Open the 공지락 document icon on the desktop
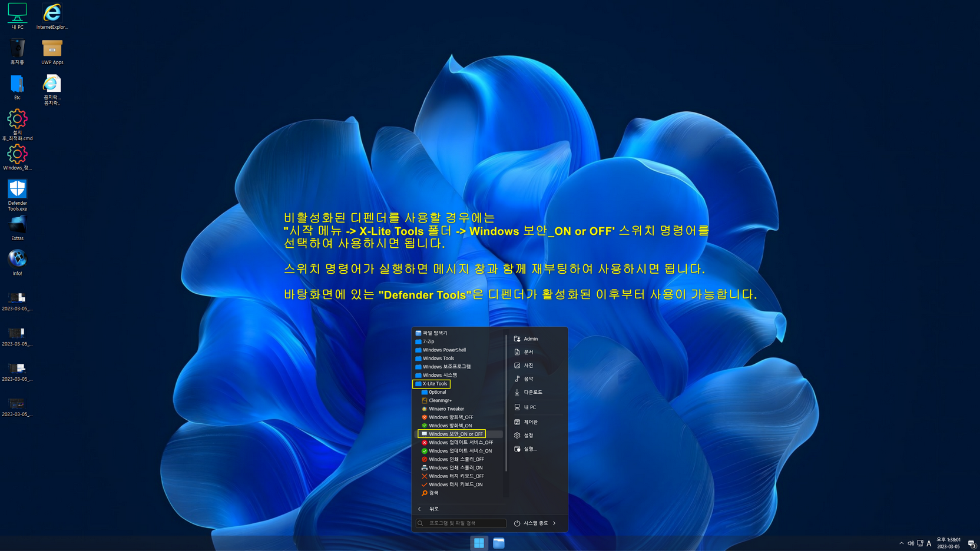Viewport: 980px width, 551px height. coord(52,89)
